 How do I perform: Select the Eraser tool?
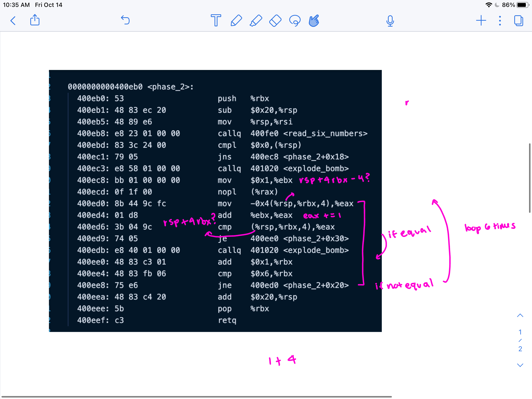[x=275, y=20]
